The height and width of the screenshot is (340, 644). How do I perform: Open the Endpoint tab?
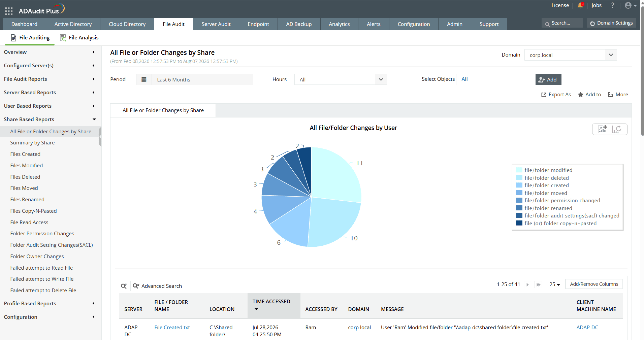point(258,24)
